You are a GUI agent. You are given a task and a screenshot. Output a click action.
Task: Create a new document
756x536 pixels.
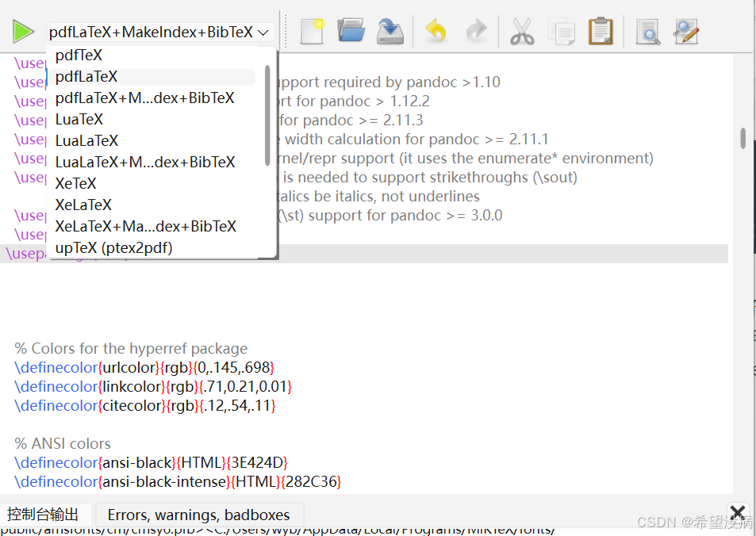[310, 31]
